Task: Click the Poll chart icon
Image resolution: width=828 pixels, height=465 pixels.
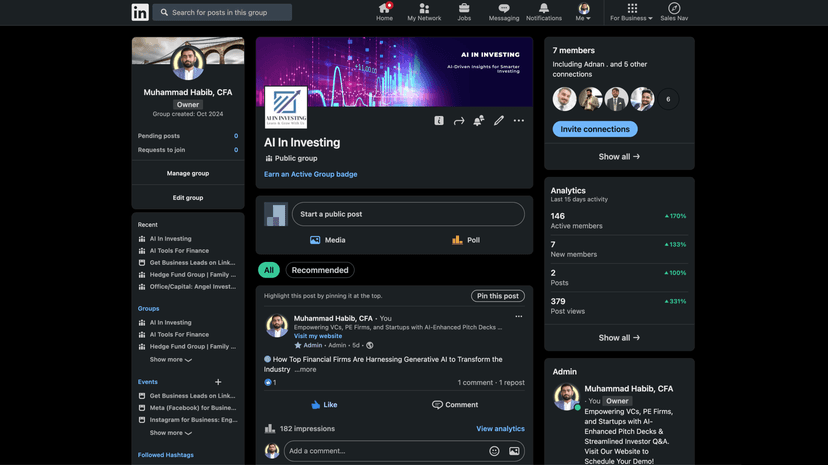Action: (457, 240)
